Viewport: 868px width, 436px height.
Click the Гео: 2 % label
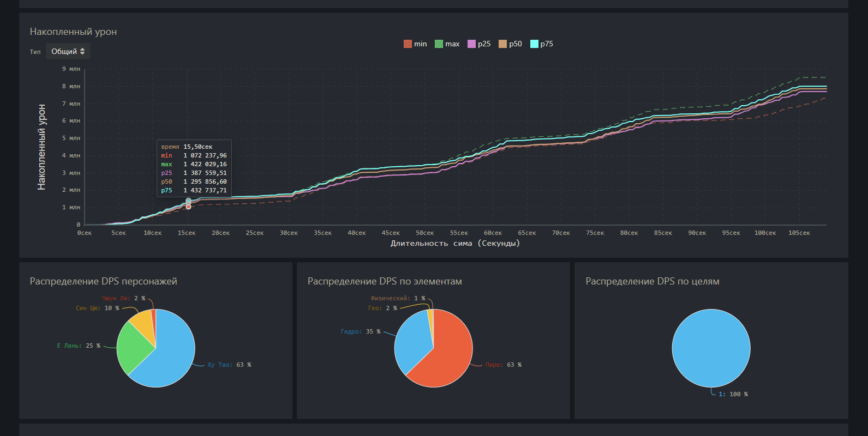tap(382, 308)
